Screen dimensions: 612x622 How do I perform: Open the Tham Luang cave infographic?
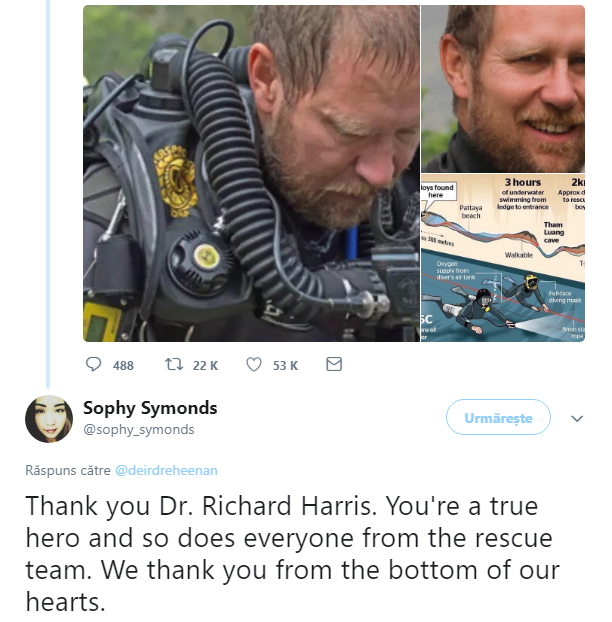503,258
